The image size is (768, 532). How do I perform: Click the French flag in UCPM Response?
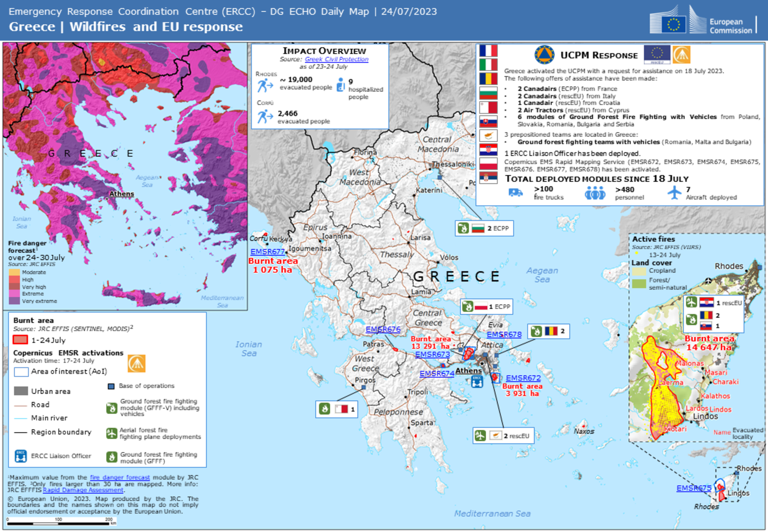pyautogui.click(x=488, y=51)
